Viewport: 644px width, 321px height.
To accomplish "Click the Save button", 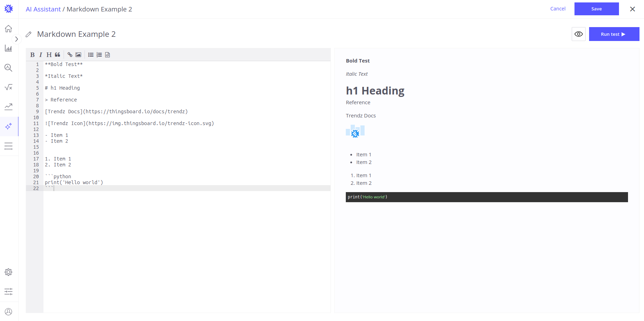I will click(x=596, y=9).
